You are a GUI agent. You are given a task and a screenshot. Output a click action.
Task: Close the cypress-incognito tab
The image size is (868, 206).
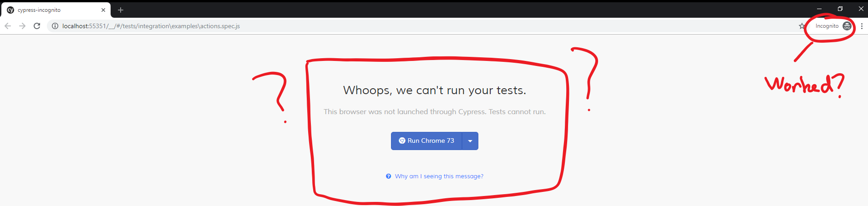point(103,10)
